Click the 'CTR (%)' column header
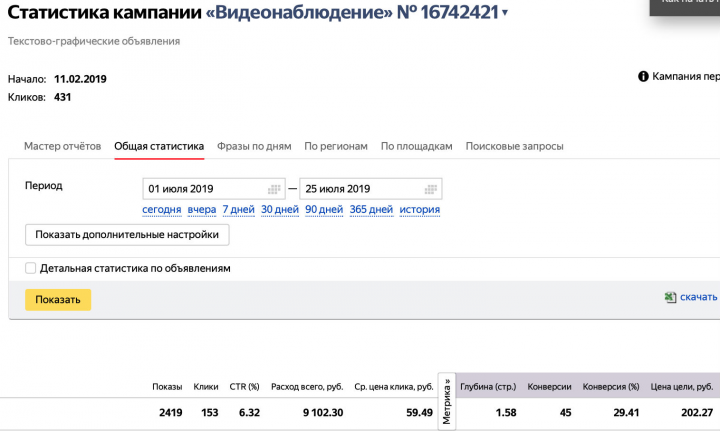 (x=244, y=387)
